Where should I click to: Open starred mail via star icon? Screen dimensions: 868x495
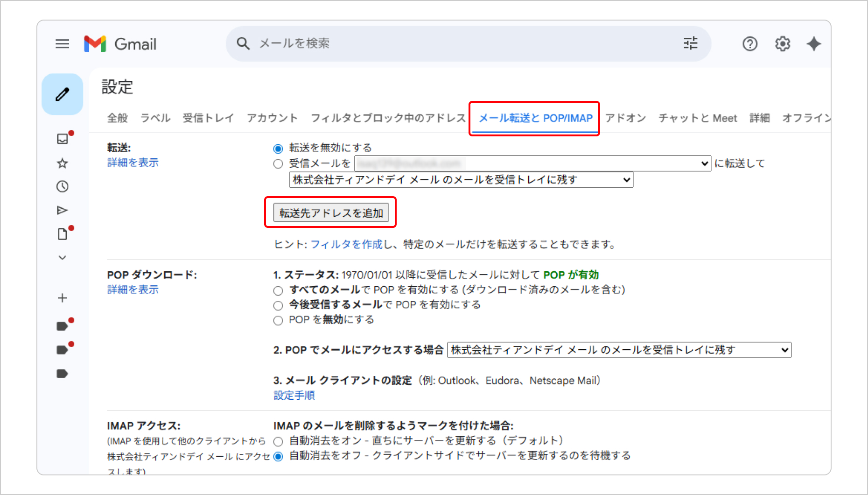[x=62, y=163]
